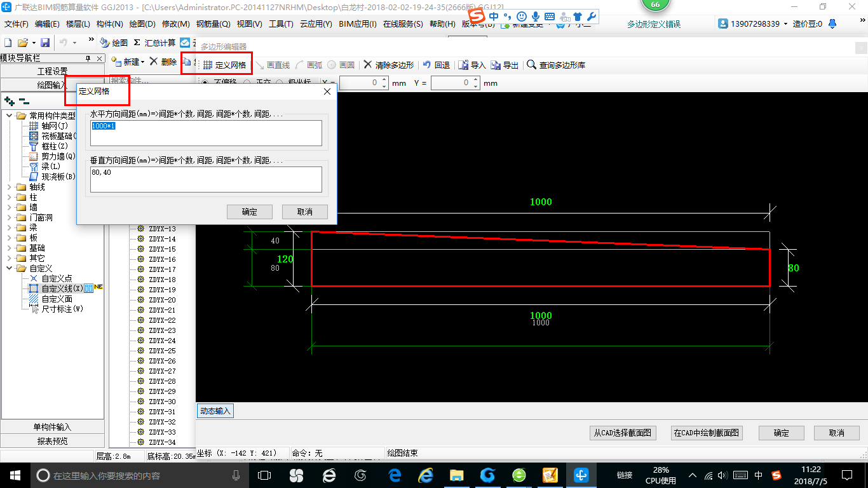Image resolution: width=868 pixels, height=488 pixels.
Task: Select ZDYX-20 in component list
Action: 162,300
